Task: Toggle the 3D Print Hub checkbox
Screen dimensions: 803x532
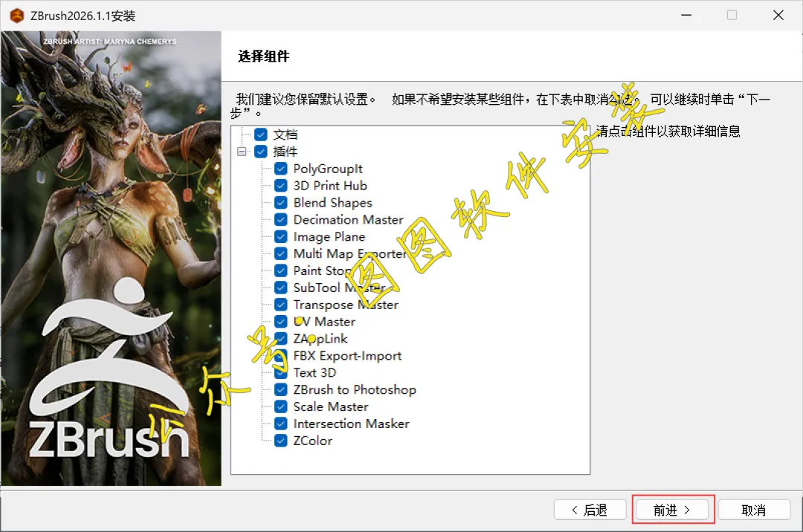Action: click(x=280, y=185)
